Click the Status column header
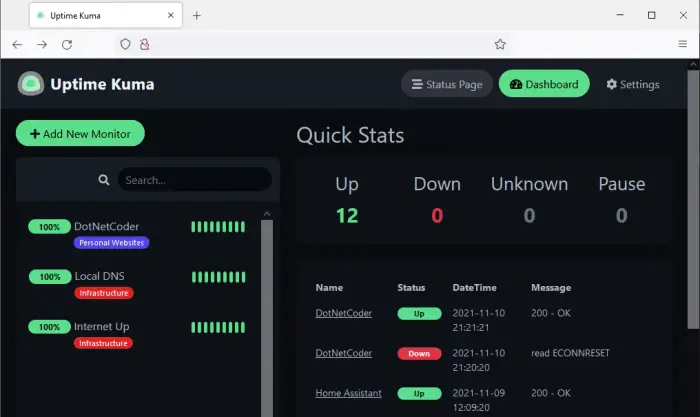This screenshot has width=700, height=417. (411, 288)
